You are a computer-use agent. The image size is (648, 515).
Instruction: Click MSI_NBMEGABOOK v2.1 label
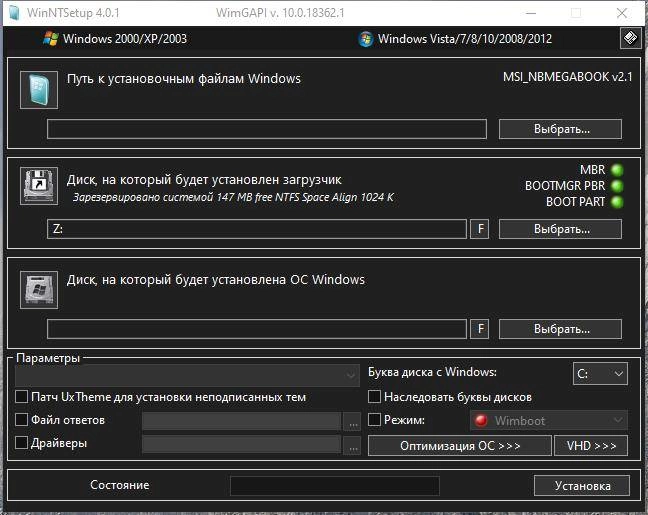coord(567,77)
